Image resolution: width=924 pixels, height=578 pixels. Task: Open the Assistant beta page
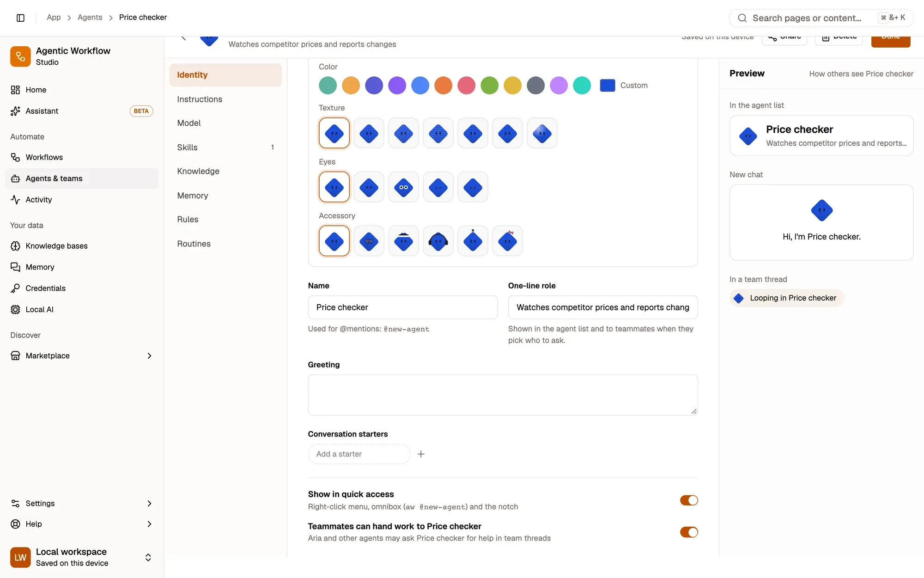(x=82, y=111)
